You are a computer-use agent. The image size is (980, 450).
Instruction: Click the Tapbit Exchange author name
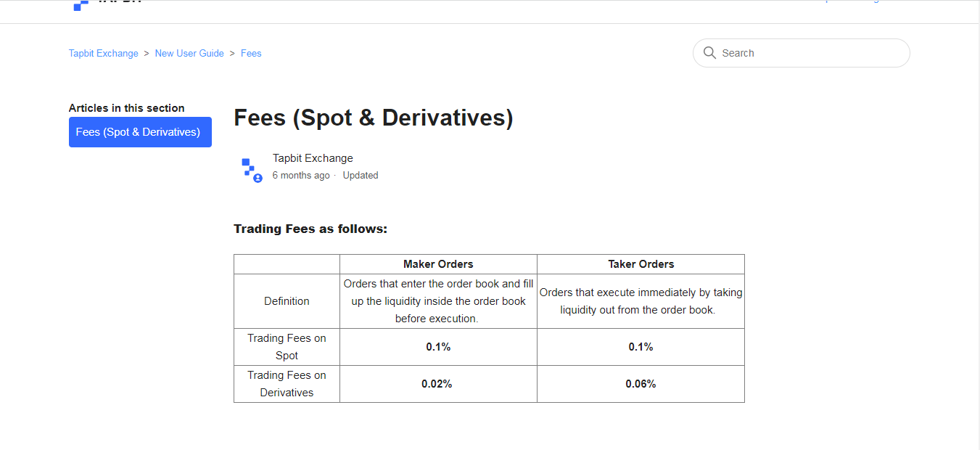pyautogui.click(x=313, y=158)
